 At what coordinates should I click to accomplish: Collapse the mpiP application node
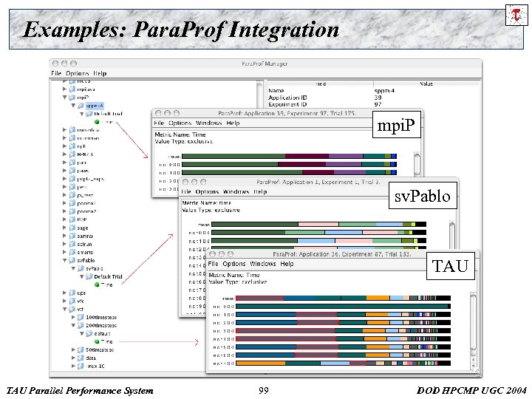[x=64, y=98]
